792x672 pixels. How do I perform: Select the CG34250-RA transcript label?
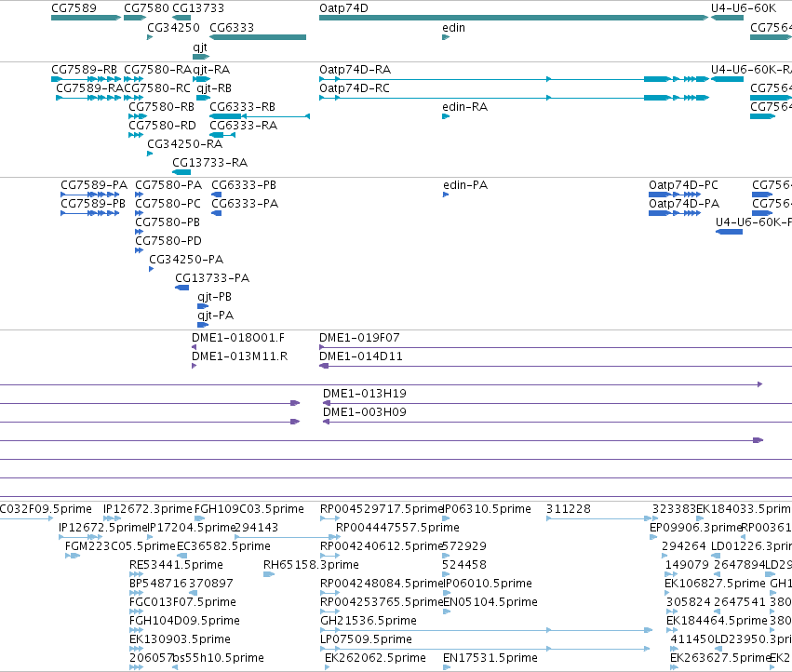[185, 144]
